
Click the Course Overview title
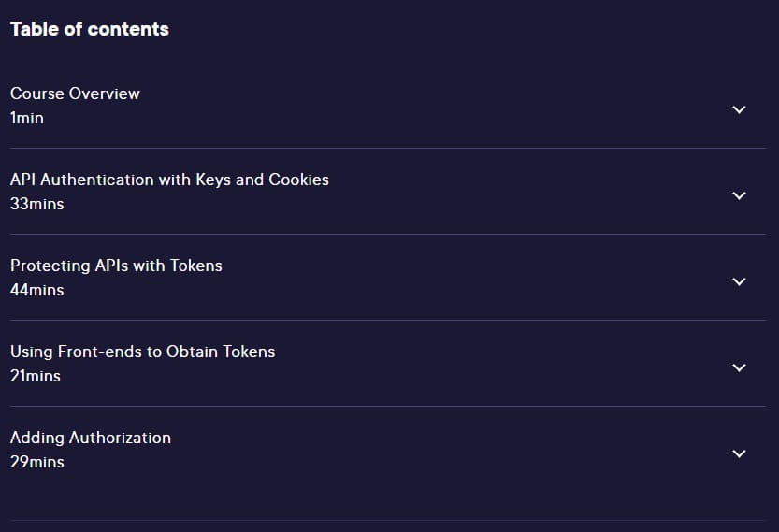pos(75,93)
